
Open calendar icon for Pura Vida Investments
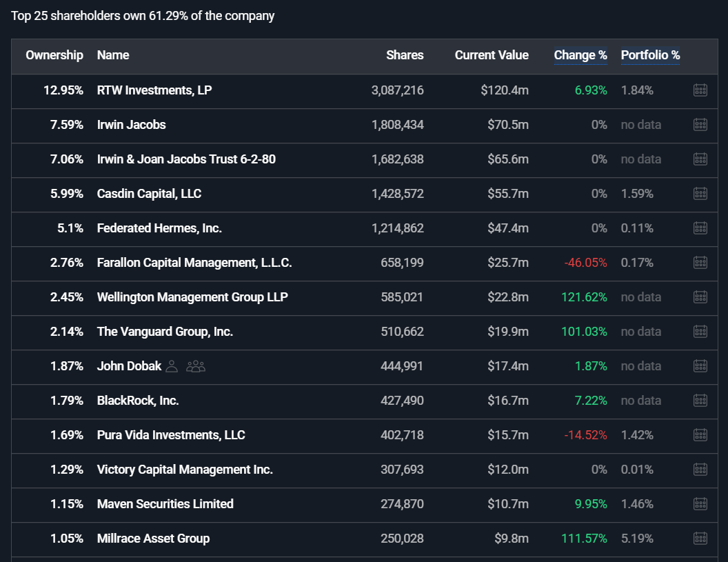coord(700,434)
